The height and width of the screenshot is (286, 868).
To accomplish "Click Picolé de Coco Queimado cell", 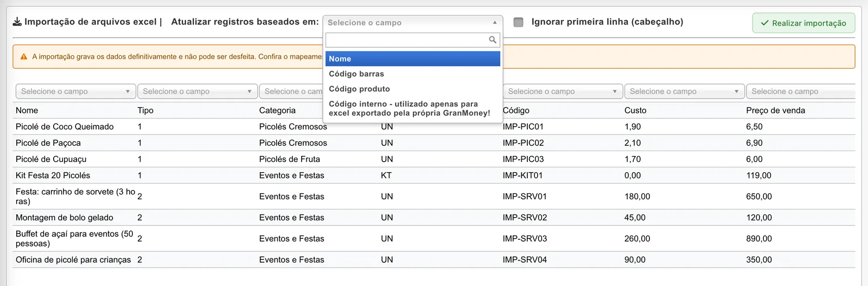I will 65,126.
